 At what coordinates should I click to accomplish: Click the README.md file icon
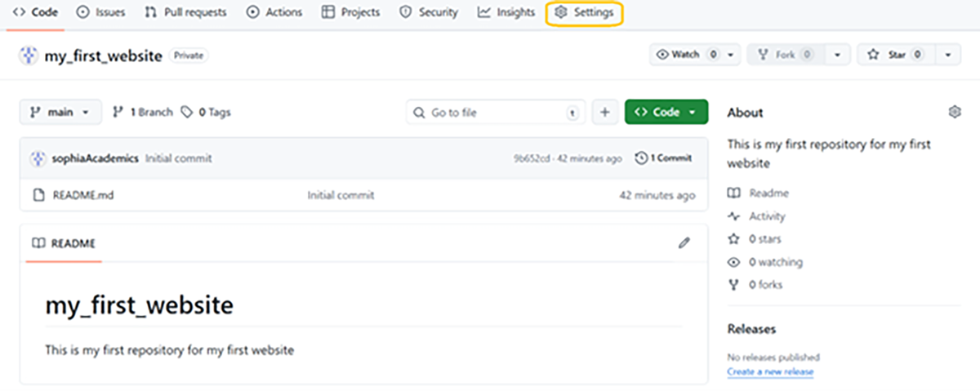coord(38,195)
